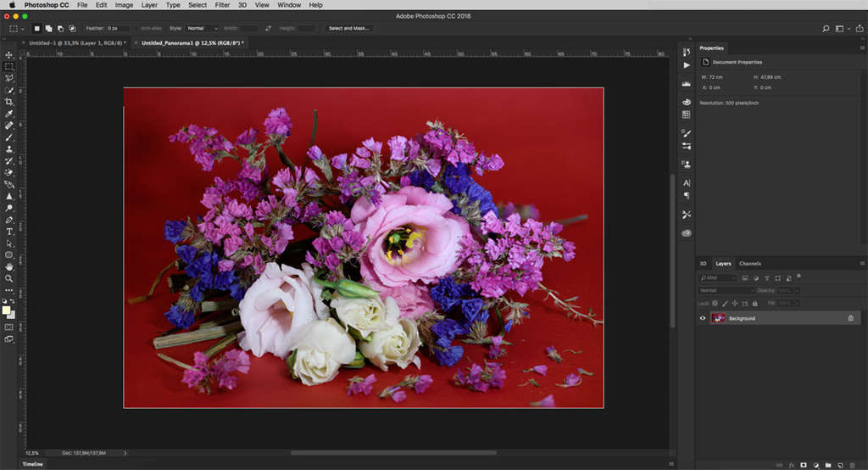This screenshot has height=470, width=868.
Task: Open the Style dropdown set to Normal
Action: (202, 28)
